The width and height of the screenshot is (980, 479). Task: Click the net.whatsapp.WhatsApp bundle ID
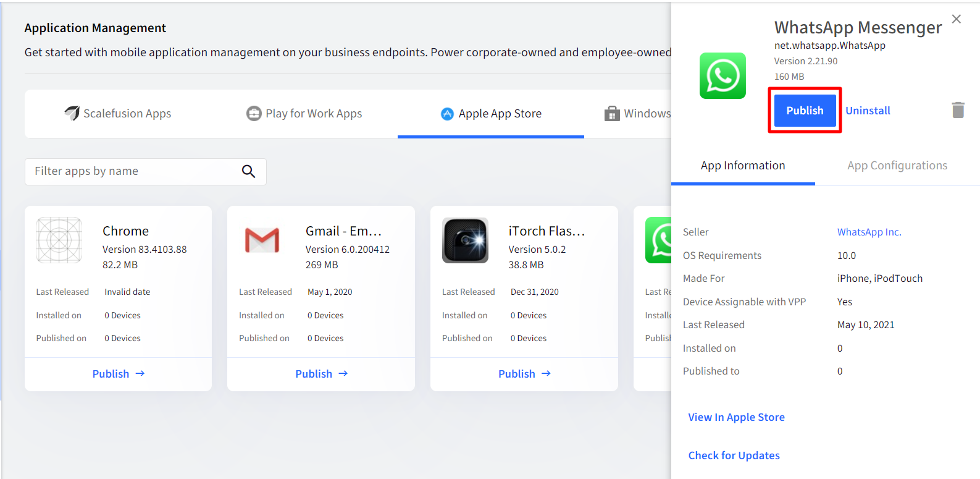tap(830, 45)
